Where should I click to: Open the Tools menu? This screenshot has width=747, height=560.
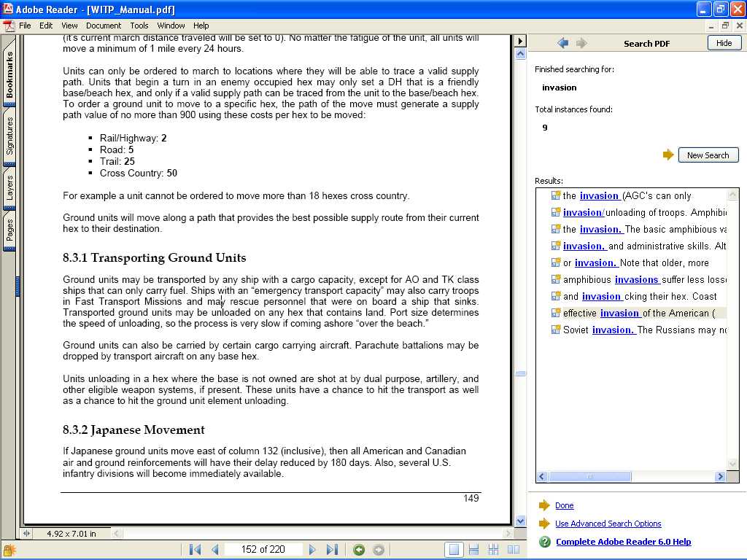click(x=139, y=26)
